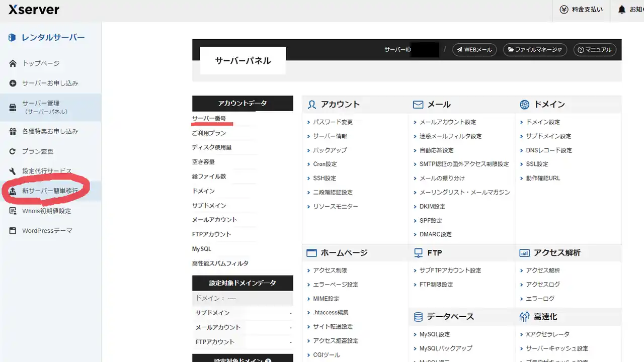Open SSL設定 link
This screenshot has width=644, height=362.
[537, 164]
